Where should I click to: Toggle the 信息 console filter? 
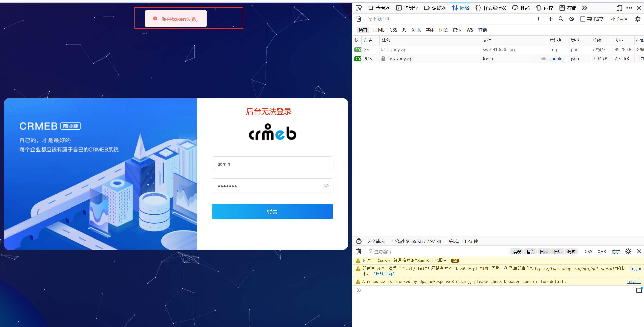(558, 252)
